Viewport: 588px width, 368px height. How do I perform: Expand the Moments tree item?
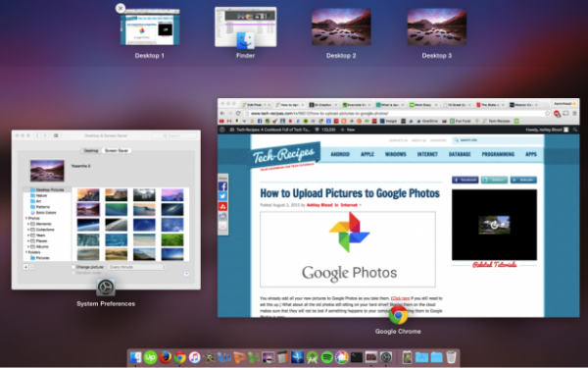pyautogui.click(x=28, y=224)
